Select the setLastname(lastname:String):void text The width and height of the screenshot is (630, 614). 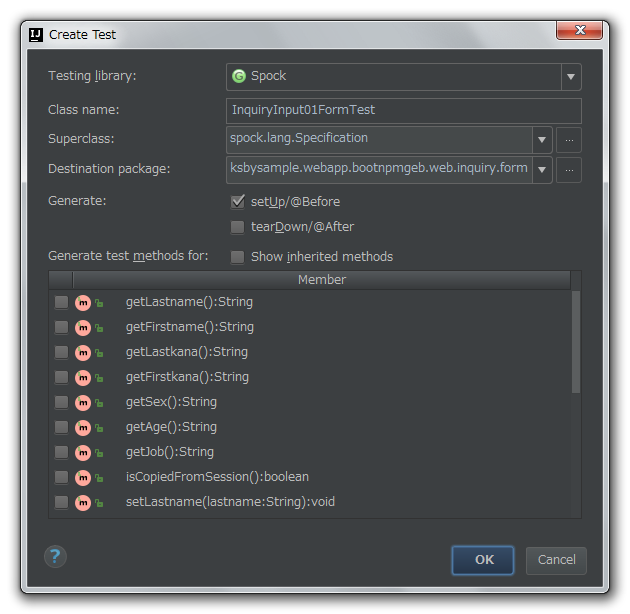pos(230,502)
